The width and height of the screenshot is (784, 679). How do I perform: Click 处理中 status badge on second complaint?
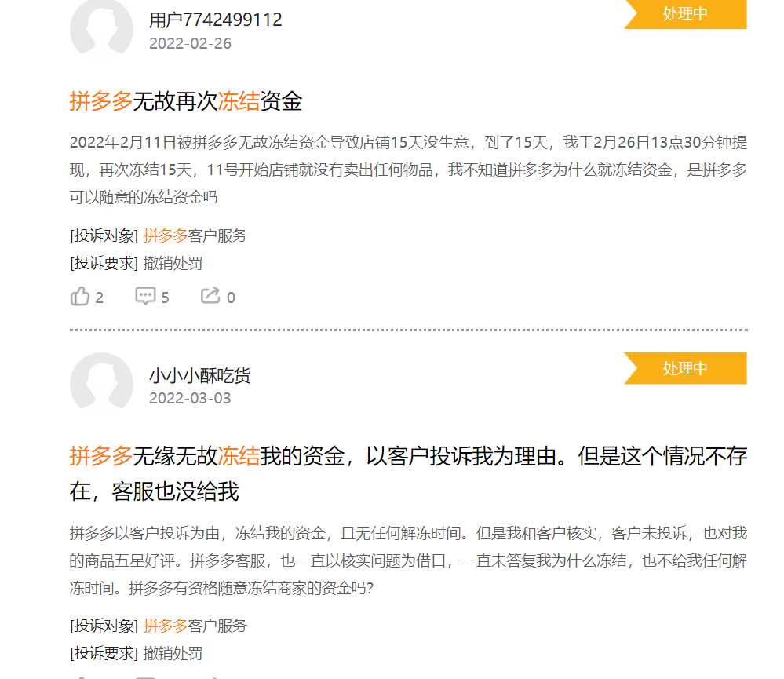(685, 368)
